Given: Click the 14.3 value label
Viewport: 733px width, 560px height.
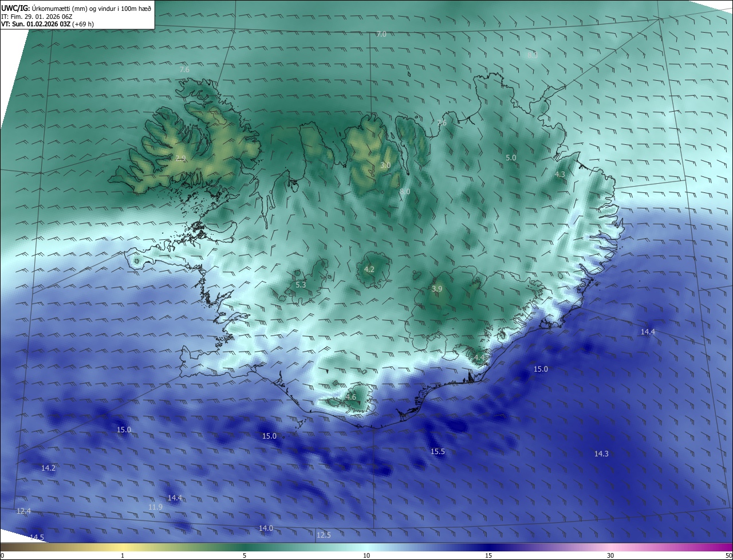Looking at the screenshot, I should (601, 453).
